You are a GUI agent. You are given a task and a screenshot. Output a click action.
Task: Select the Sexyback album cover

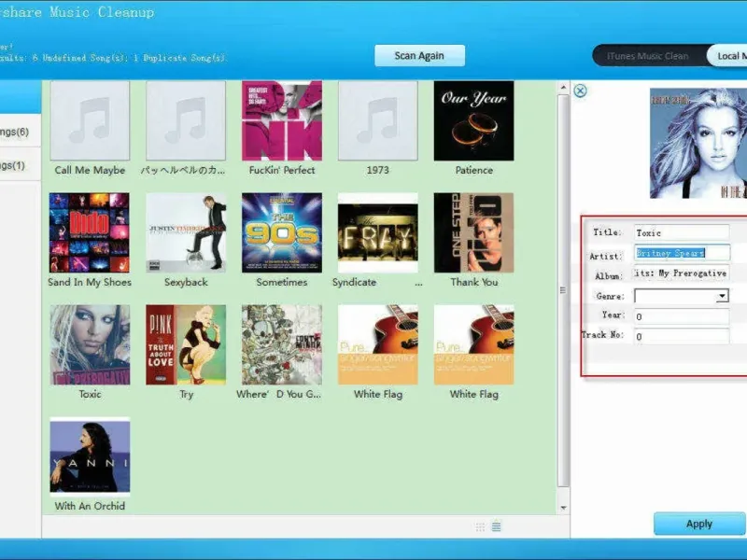point(186,232)
